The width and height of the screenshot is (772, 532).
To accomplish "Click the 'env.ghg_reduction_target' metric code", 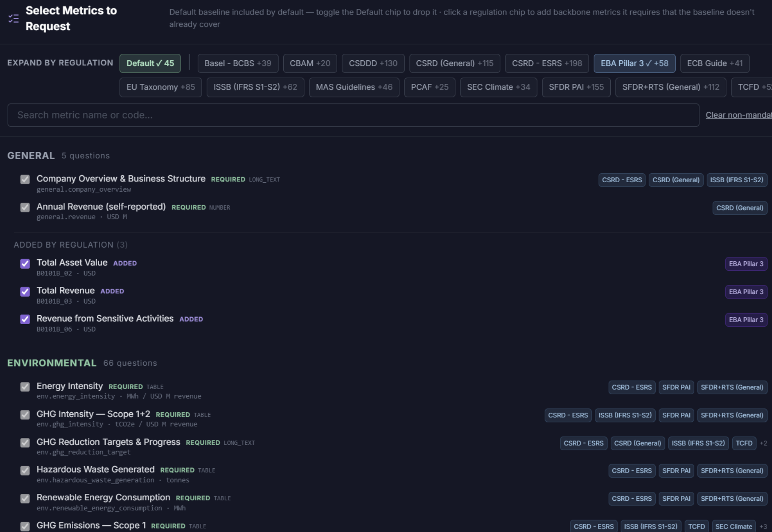I will coord(83,452).
